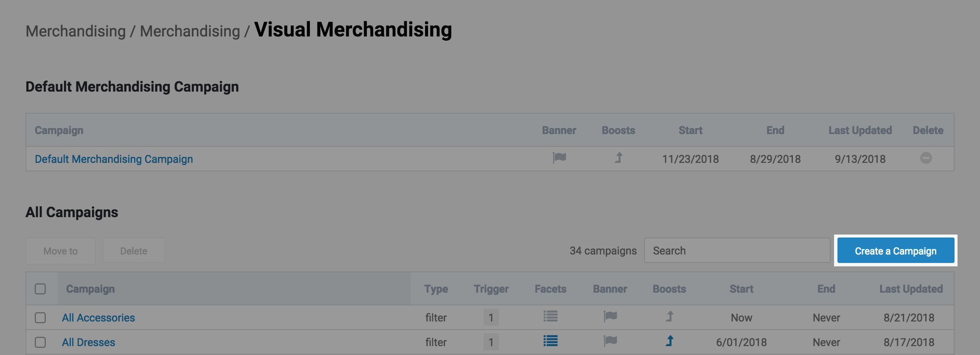Image resolution: width=980 pixels, height=355 pixels.
Task: Open the All Accessories campaign link
Action: 98,318
